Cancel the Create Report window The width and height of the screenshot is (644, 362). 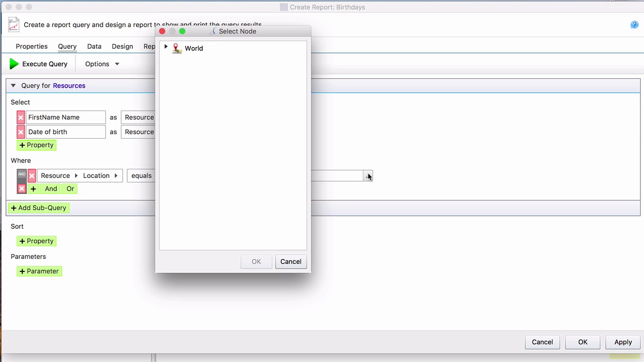[x=542, y=342]
